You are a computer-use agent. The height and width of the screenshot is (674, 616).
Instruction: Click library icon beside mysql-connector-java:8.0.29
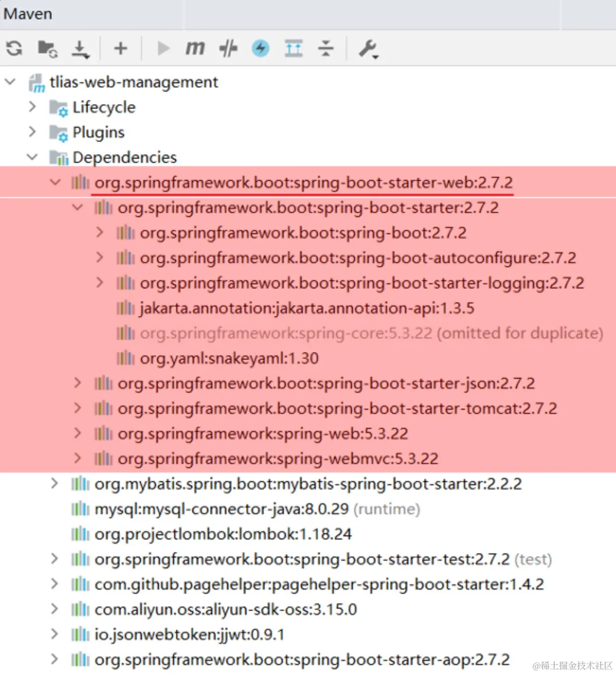tap(80, 509)
